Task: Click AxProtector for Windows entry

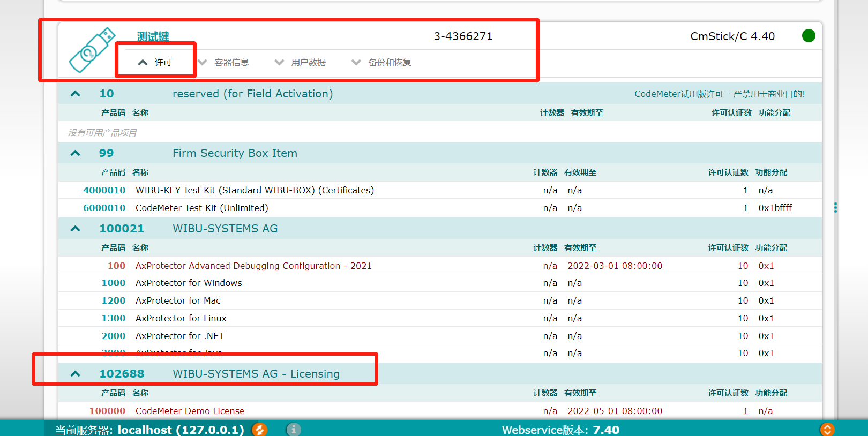Action: (x=189, y=283)
